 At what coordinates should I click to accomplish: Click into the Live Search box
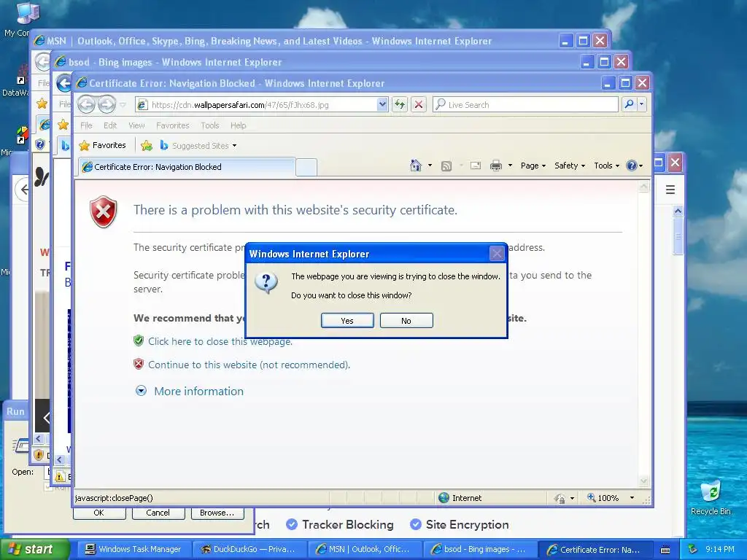tap(525, 105)
